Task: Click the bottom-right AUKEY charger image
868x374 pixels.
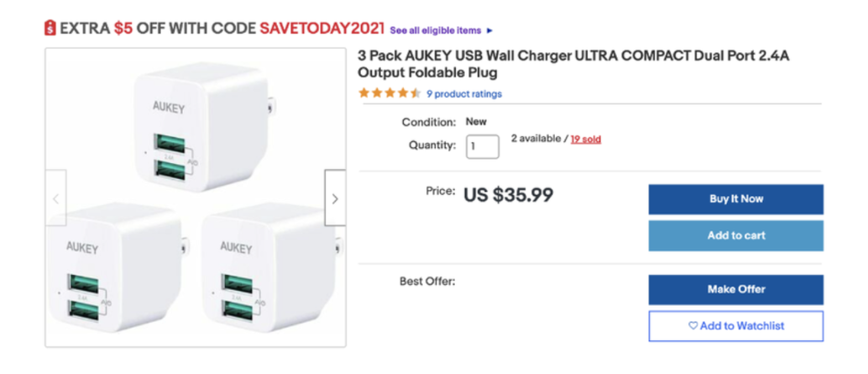Action: pos(272,267)
